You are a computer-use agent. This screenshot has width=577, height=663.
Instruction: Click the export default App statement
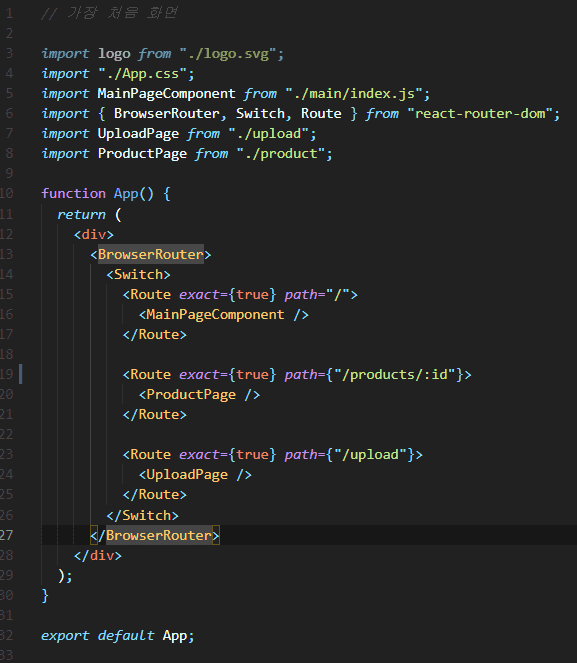tap(118, 636)
